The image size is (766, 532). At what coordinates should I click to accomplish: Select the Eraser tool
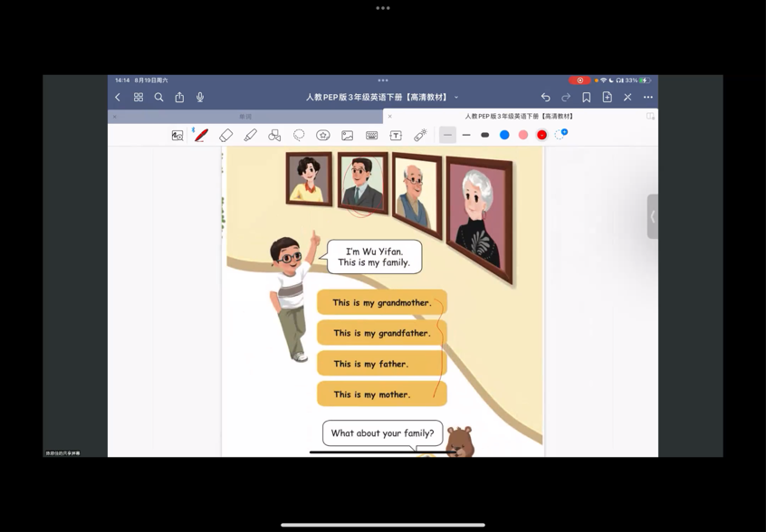click(x=225, y=135)
